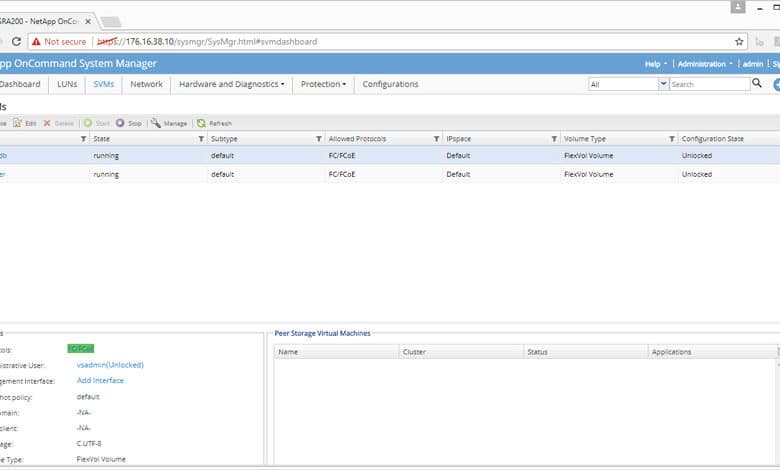Filter the Volume Type column
Image resolution: width=780 pixels, height=470 pixels.
click(672, 139)
